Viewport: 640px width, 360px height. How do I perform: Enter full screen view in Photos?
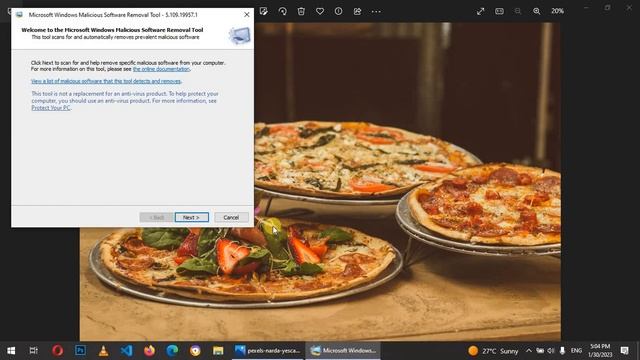coord(480,11)
